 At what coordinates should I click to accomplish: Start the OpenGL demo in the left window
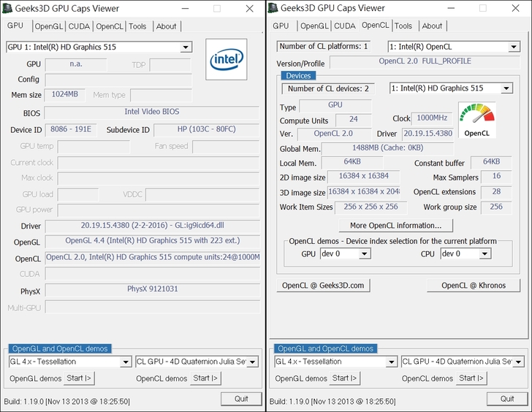(79, 378)
